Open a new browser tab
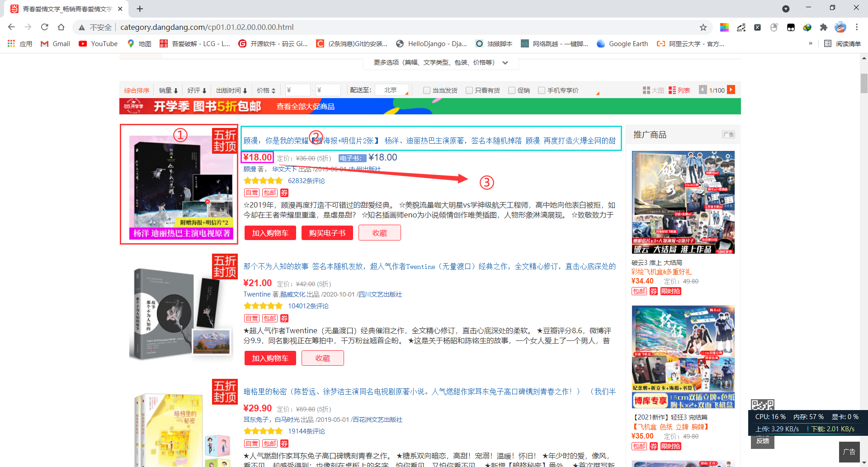This screenshot has width=868, height=467. (x=140, y=9)
